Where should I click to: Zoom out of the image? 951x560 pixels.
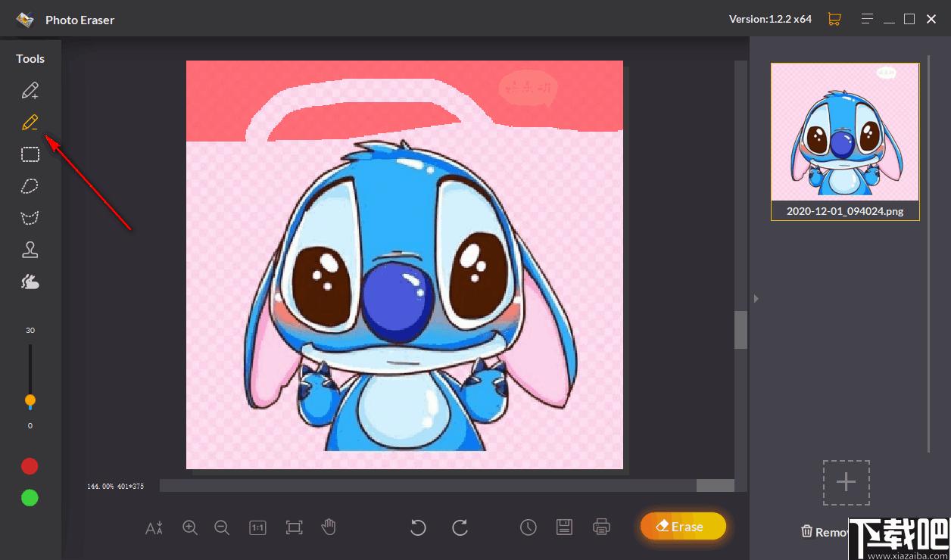point(222,527)
